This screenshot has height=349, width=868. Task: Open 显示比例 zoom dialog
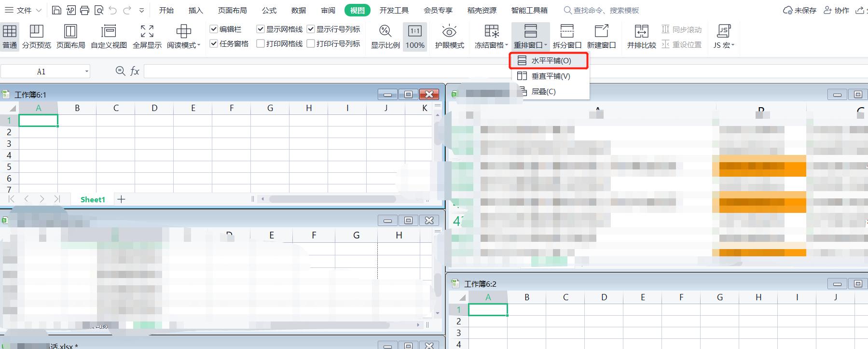click(385, 37)
